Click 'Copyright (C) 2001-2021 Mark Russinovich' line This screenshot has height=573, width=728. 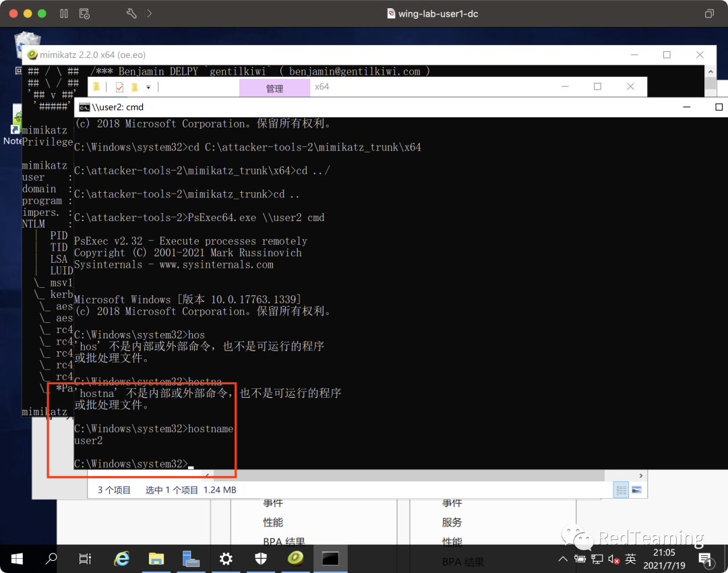coord(187,253)
